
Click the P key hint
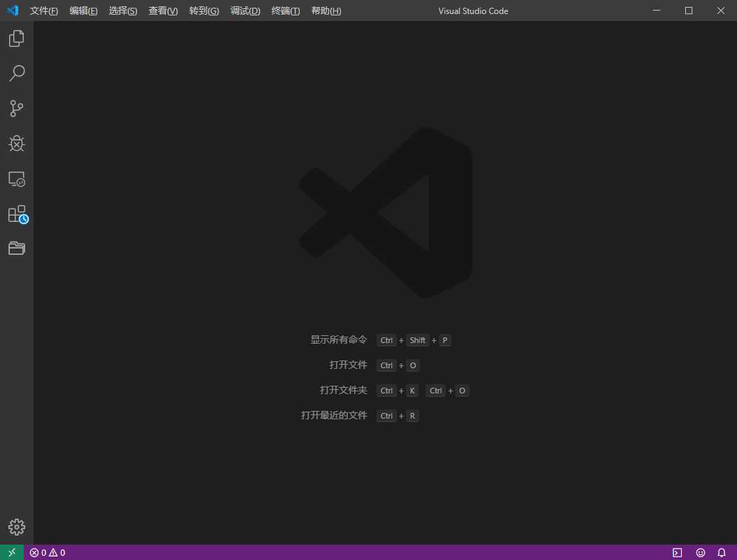(x=444, y=340)
